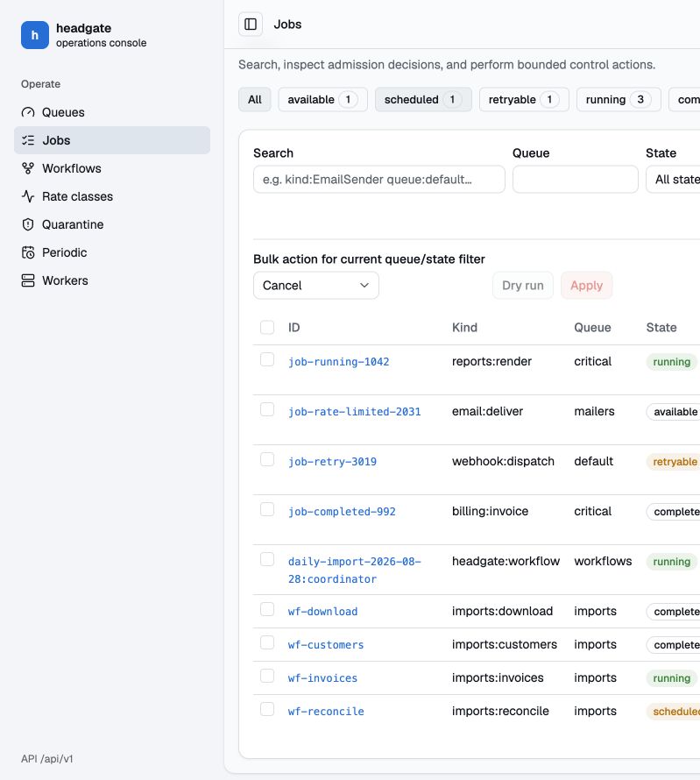Check the job-rate-limited-2031 row checkbox
Viewport: 700px width, 780px height.
coord(267,409)
